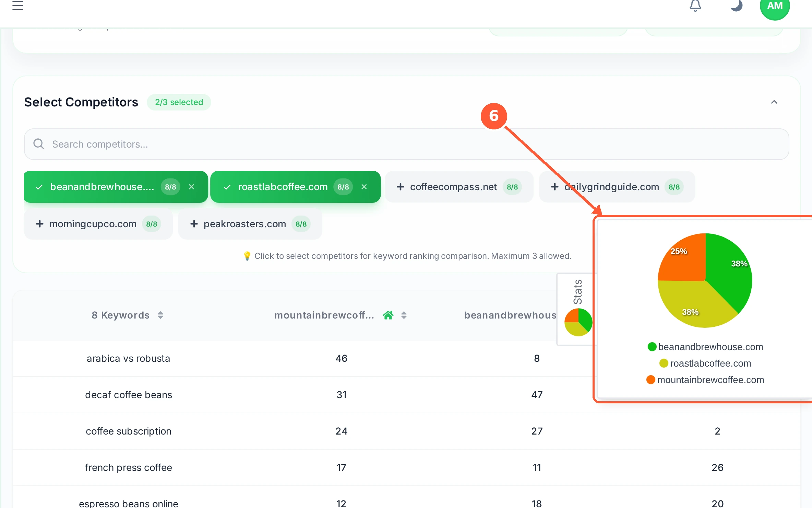Toggle beanandbrewhouse.com legend entry

click(705, 347)
